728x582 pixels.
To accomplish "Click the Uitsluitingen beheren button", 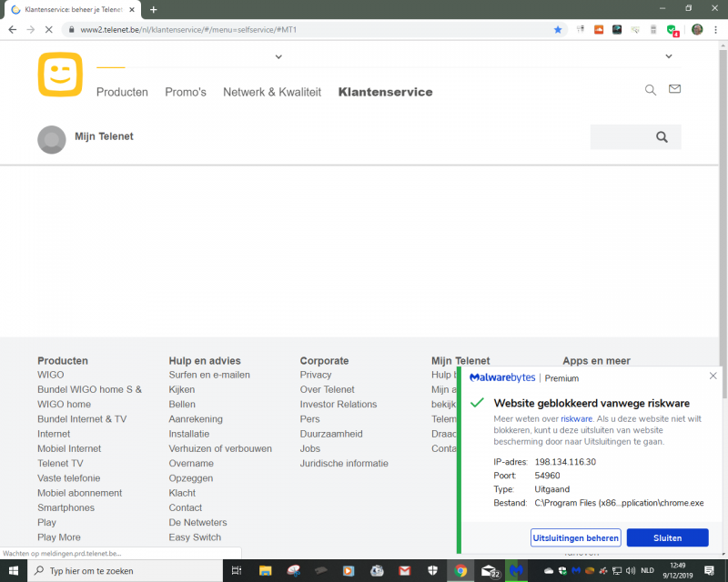I will coord(575,537).
